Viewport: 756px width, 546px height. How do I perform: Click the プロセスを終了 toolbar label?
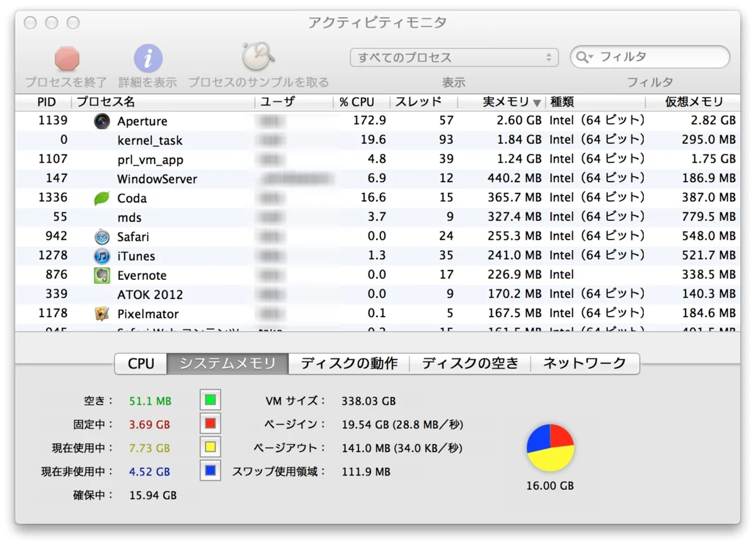[66, 83]
